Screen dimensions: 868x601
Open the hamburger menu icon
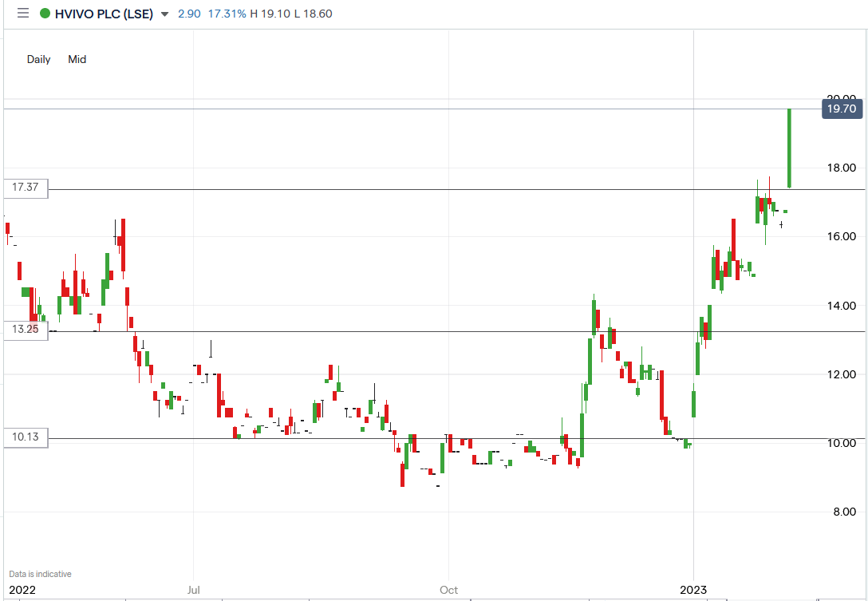coord(22,14)
